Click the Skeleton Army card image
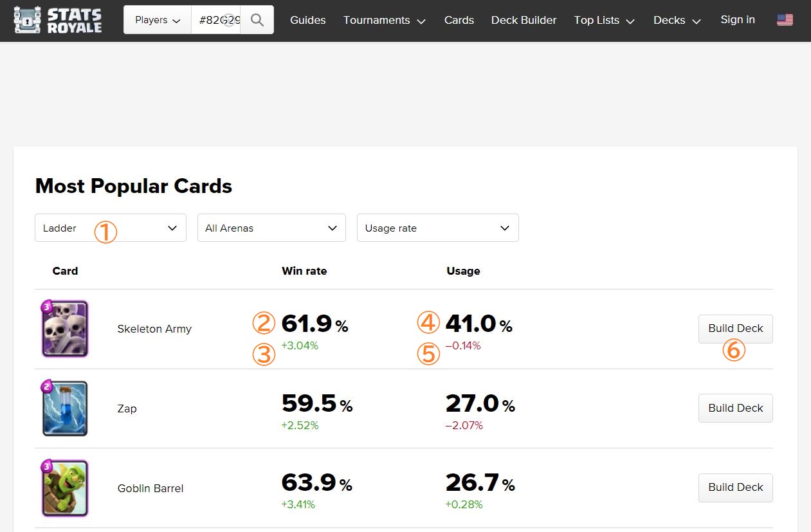Screen dimensions: 811x532 pos(65,329)
